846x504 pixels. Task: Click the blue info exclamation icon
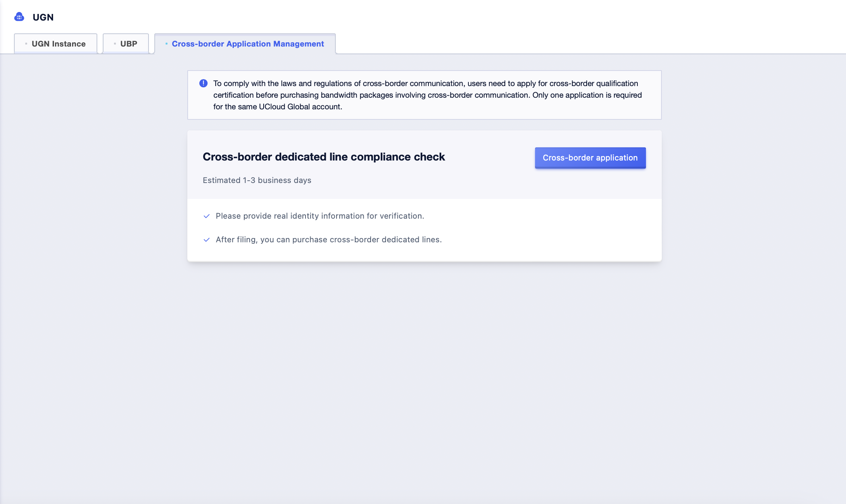[203, 83]
